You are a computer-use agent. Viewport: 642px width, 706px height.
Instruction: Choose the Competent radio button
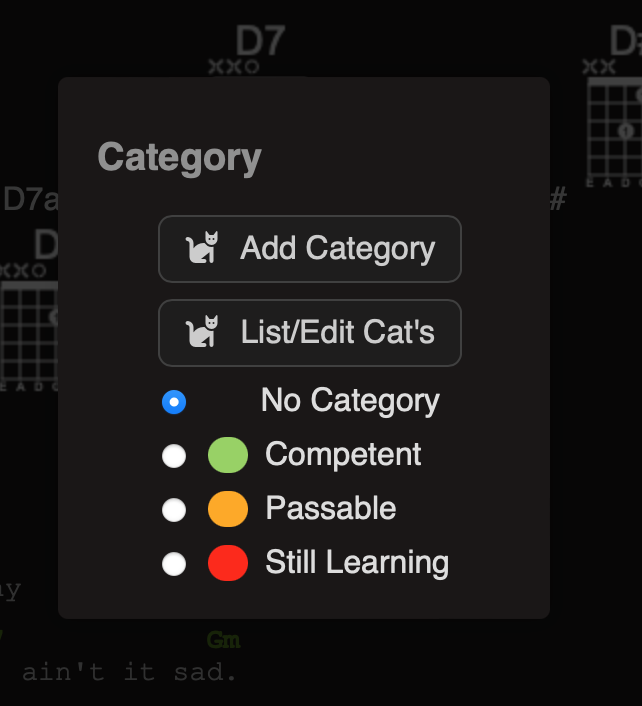[x=174, y=456]
